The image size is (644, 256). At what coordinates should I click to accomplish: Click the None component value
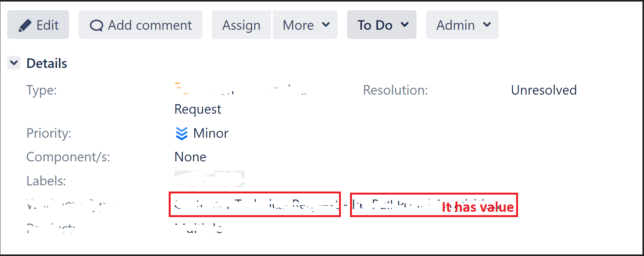coord(190,157)
